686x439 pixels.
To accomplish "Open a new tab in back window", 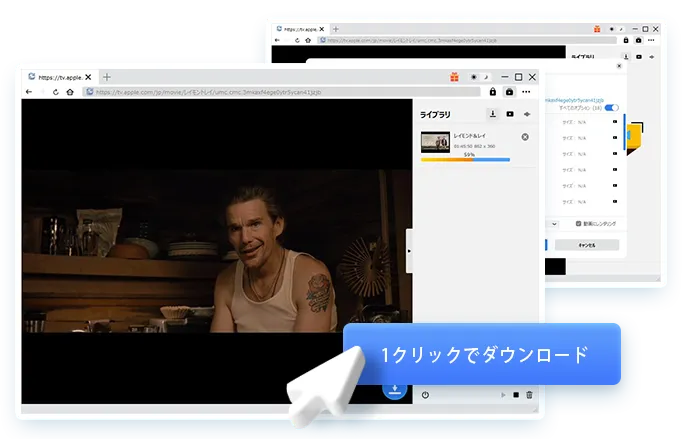I will point(336,29).
